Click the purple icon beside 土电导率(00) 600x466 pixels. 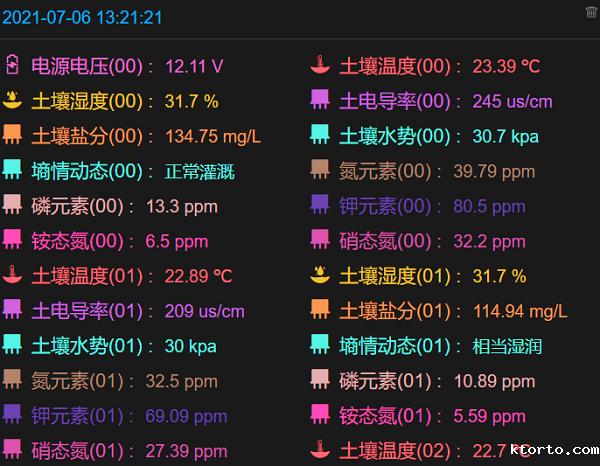tap(319, 100)
